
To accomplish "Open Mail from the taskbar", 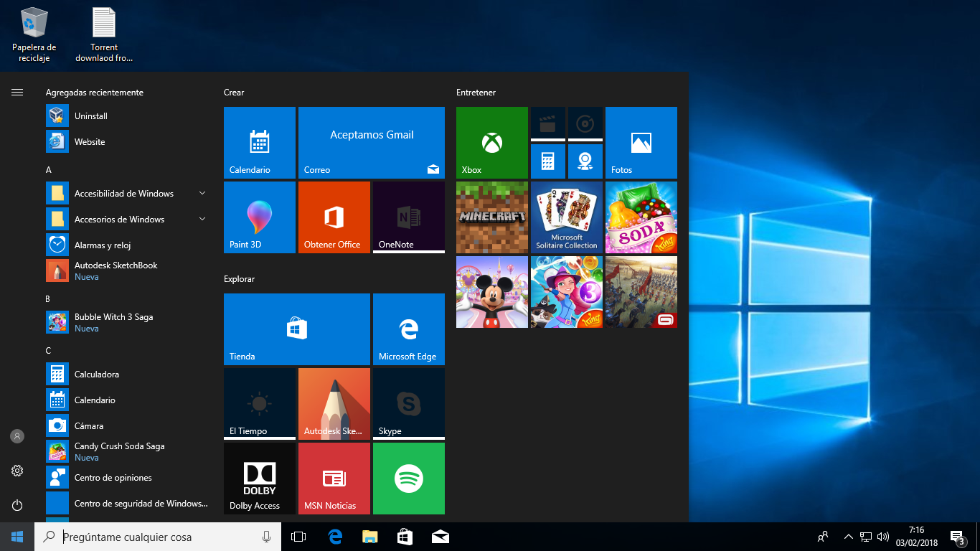I will click(x=440, y=537).
